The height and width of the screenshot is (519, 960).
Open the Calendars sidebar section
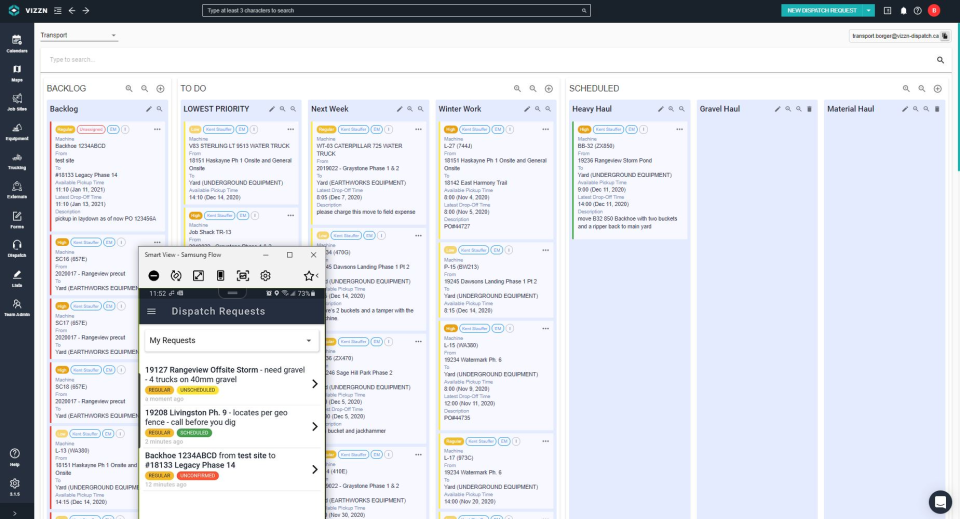point(17,43)
